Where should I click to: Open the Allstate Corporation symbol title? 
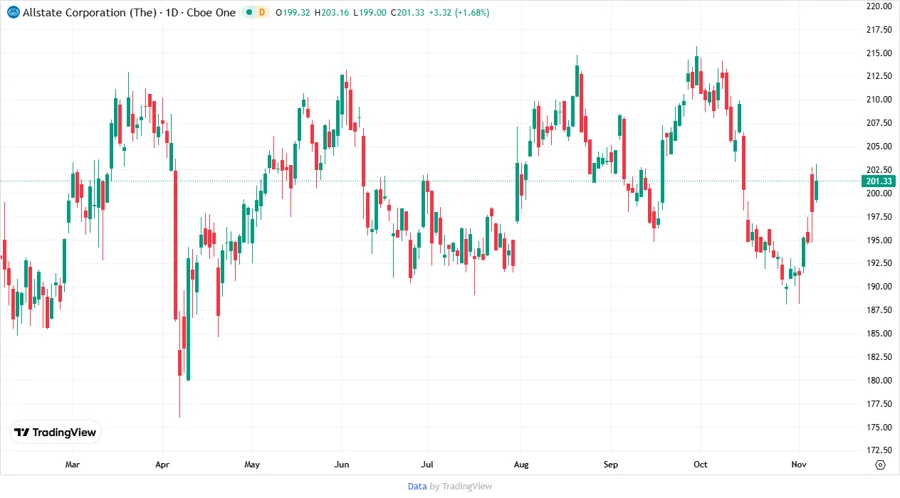coord(90,13)
